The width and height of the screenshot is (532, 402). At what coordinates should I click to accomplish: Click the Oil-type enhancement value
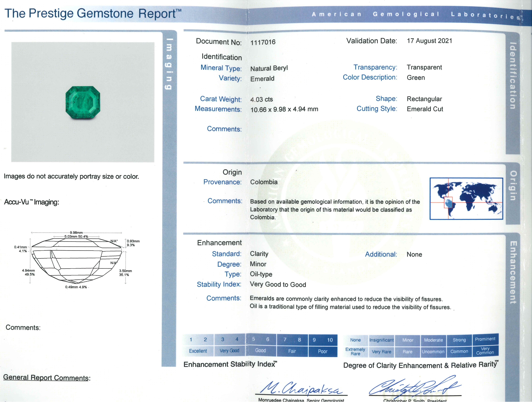pyautogui.click(x=261, y=274)
